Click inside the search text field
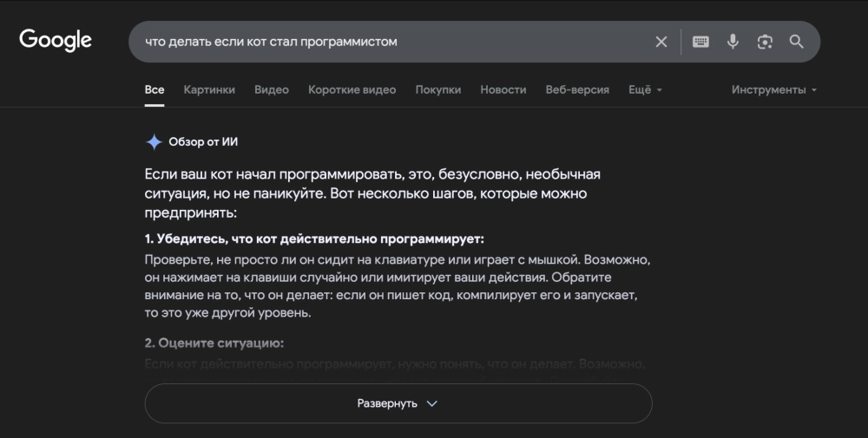The height and width of the screenshot is (438, 868). tap(391, 42)
